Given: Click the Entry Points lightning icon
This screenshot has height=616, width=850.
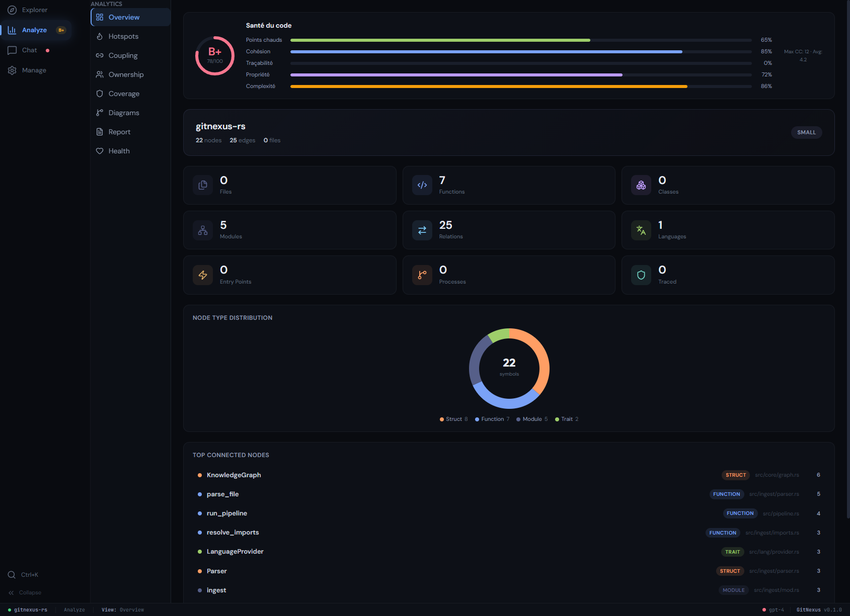Looking at the screenshot, I should pos(203,275).
